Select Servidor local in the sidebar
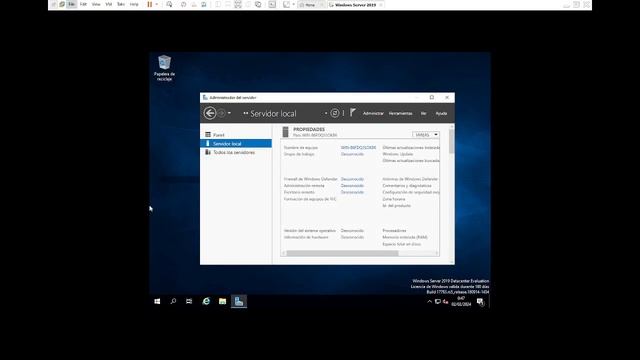640x360 pixels. 236,144
